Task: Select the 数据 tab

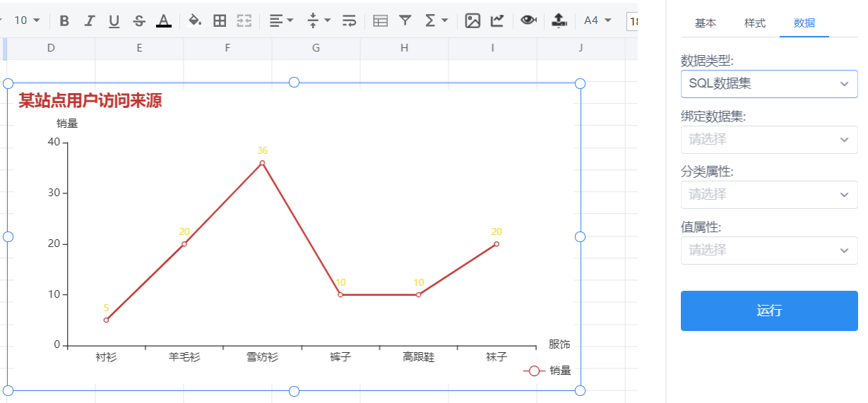Action: point(804,23)
